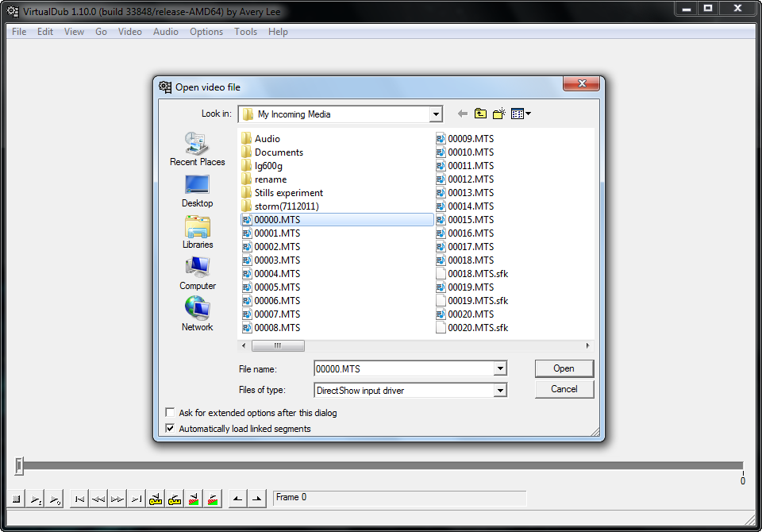The height and width of the screenshot is (532, 762).
Task: Go to previous scene change
Action: [194, 499]
